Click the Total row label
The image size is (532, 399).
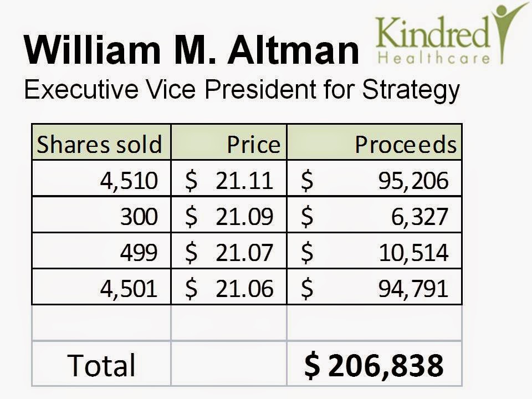[x=101, y=365]
